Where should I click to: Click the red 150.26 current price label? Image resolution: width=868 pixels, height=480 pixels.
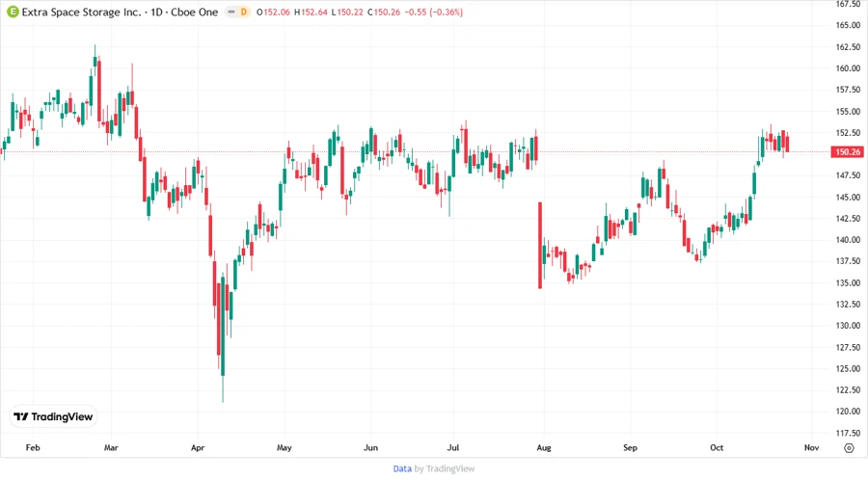click(847, 151)
